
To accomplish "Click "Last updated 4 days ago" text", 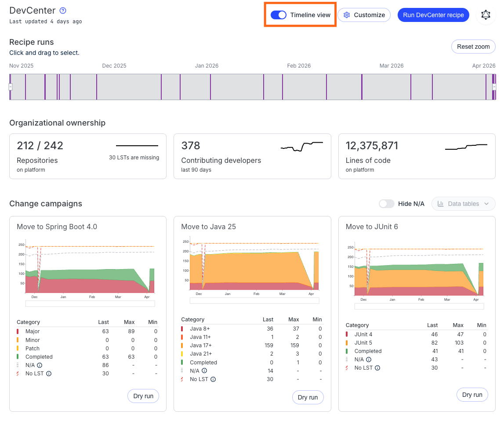I will click(x=46, y=22).
